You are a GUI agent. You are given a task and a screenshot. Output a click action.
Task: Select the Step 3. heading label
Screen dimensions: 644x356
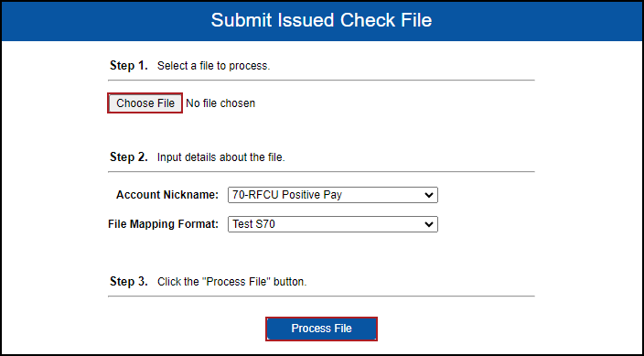(129, 282)
